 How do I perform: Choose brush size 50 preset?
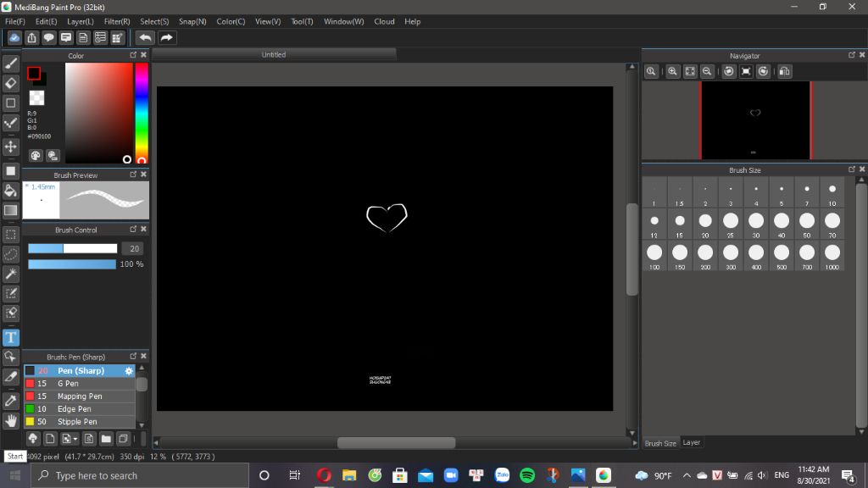[x=807, y=225]
